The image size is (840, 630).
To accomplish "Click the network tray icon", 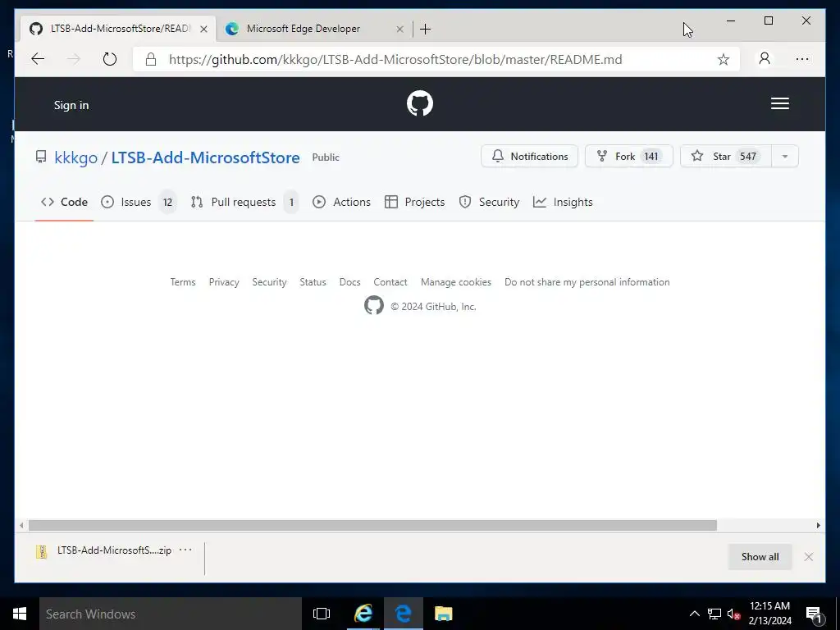I will pyautogui.click(x=714, y=614).
